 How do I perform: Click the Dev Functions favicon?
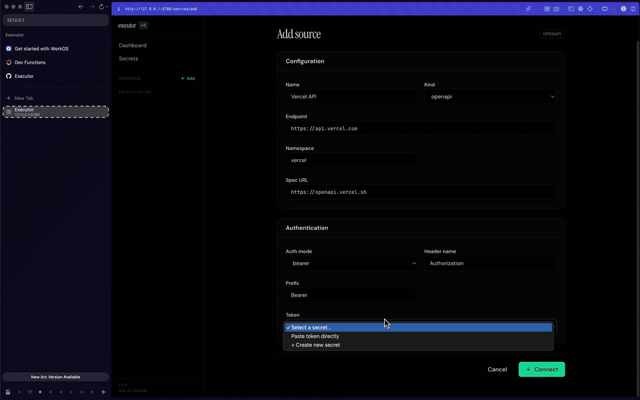pos(9,62)
